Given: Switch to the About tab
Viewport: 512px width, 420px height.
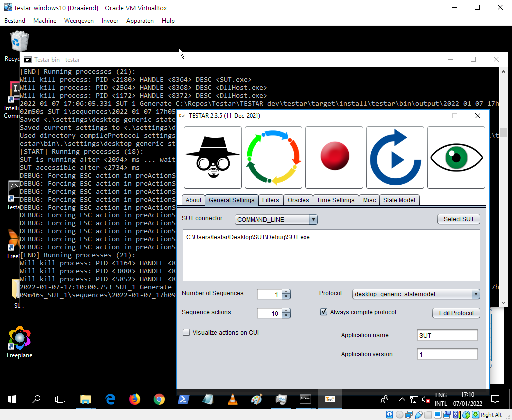Looking at the screenshot, I should coord(193,200).
